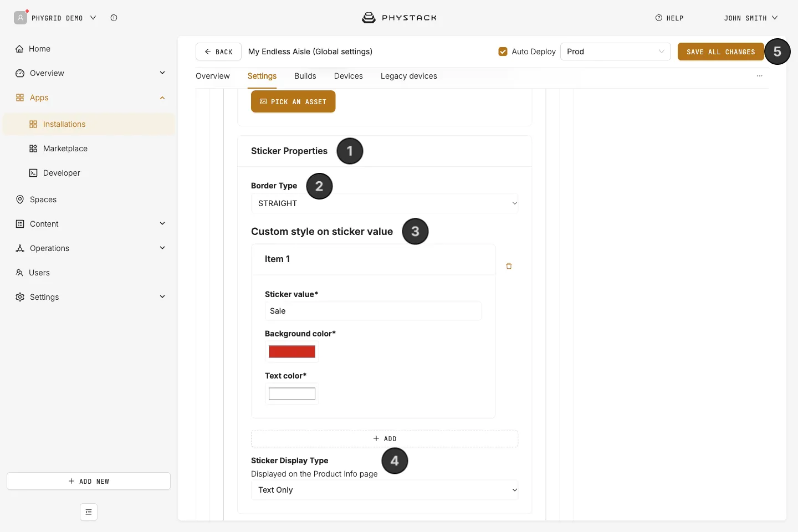Expand the Overview sidebar chevron

162,73
